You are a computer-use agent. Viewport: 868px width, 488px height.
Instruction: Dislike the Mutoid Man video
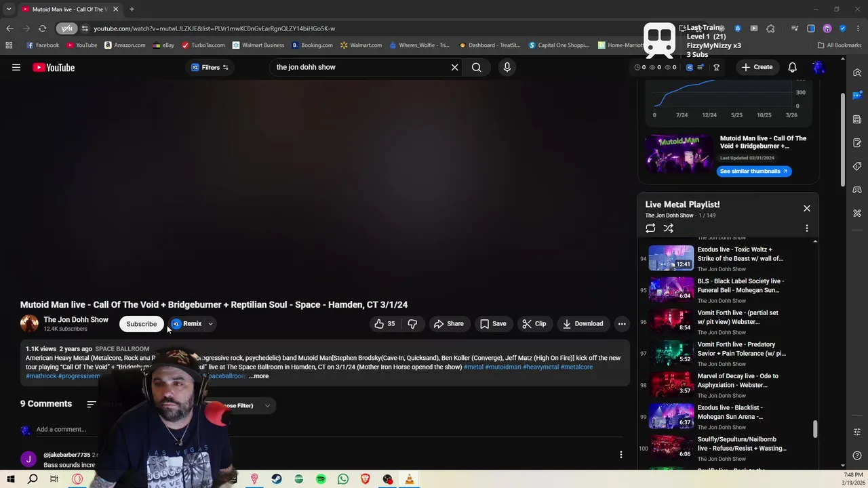click(x=412, y=323)
